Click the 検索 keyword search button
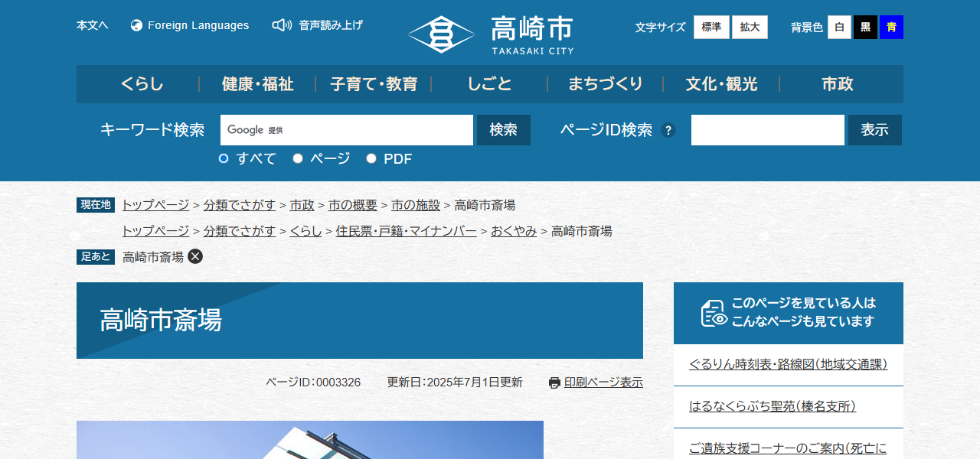Image resolution: width=980 pixels, height=459 pixels. pyautogui.click(x=504, y=130)
